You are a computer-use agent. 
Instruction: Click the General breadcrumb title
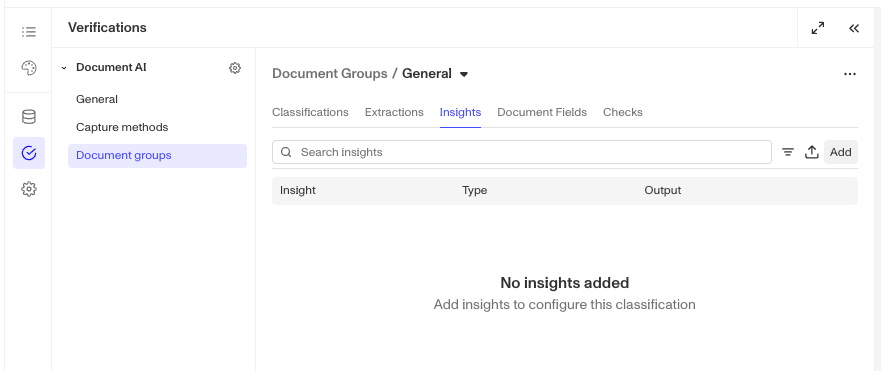click(x=426, y=74)
